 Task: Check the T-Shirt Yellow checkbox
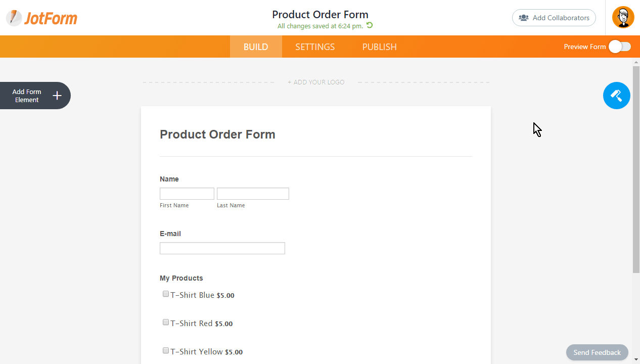166,351
